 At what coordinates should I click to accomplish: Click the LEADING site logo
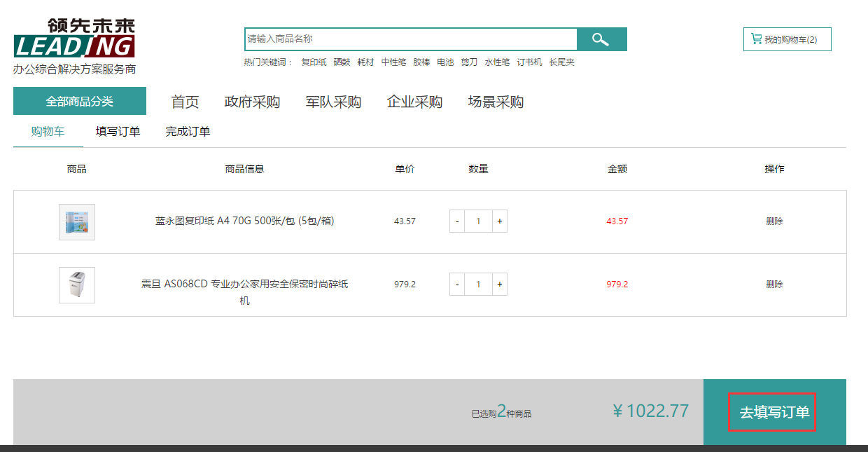74,39
